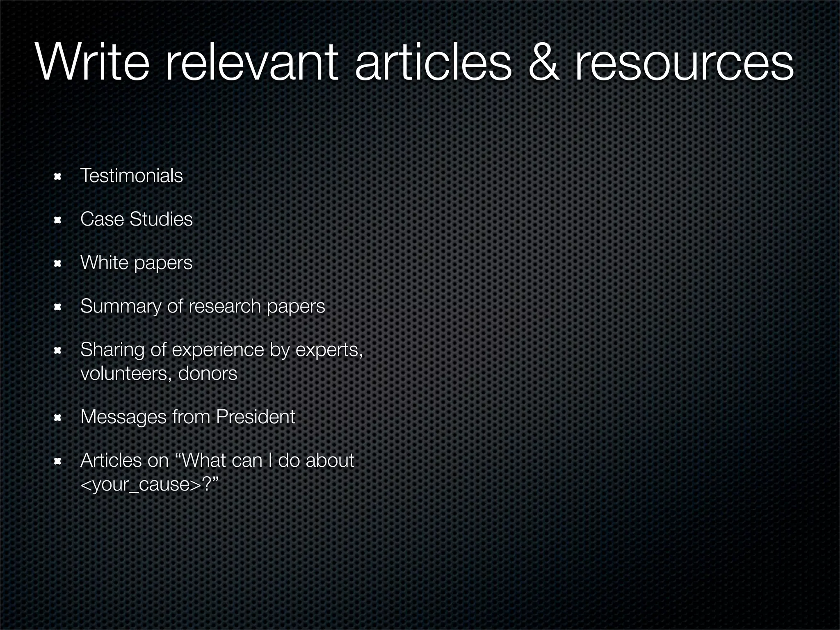Click 'Summary of research papers' text

click(x=203, y=306)
